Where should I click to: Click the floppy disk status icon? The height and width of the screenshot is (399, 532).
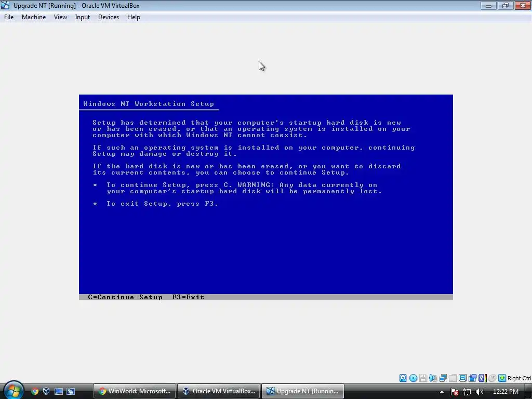tap(423, 378)
